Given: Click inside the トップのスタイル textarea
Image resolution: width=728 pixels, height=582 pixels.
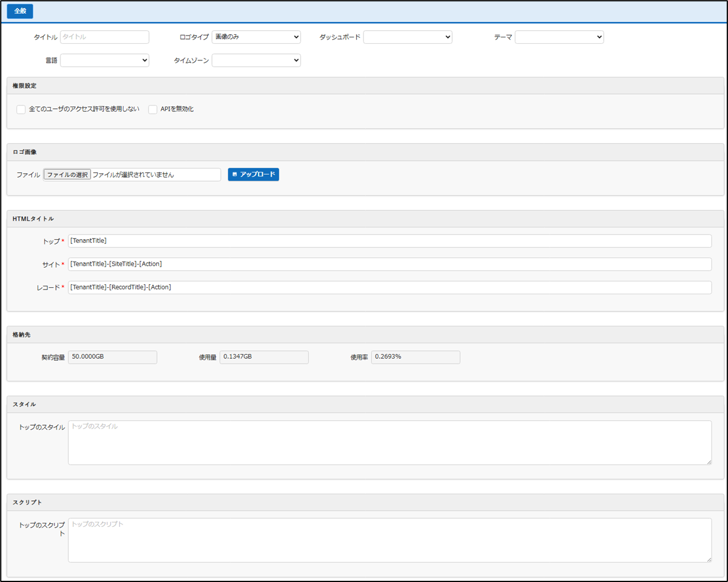Looking at the screenshot, I should (390, 442).
